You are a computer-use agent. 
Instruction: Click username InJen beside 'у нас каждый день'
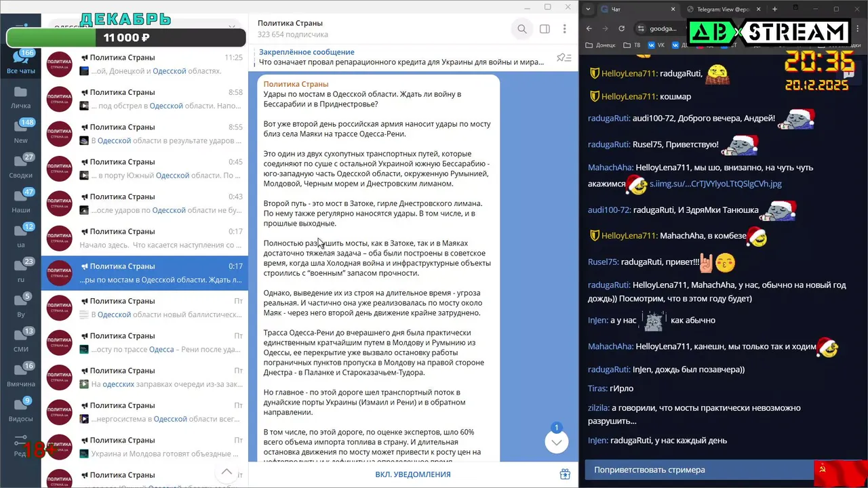(597, 440)
